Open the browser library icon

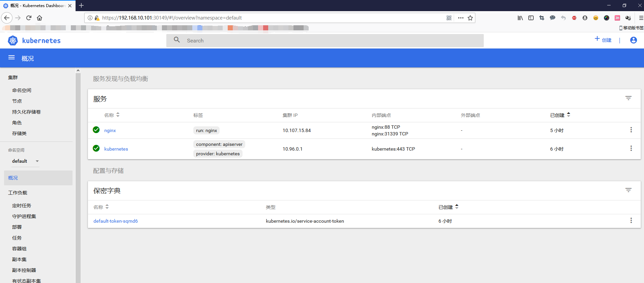520,18
